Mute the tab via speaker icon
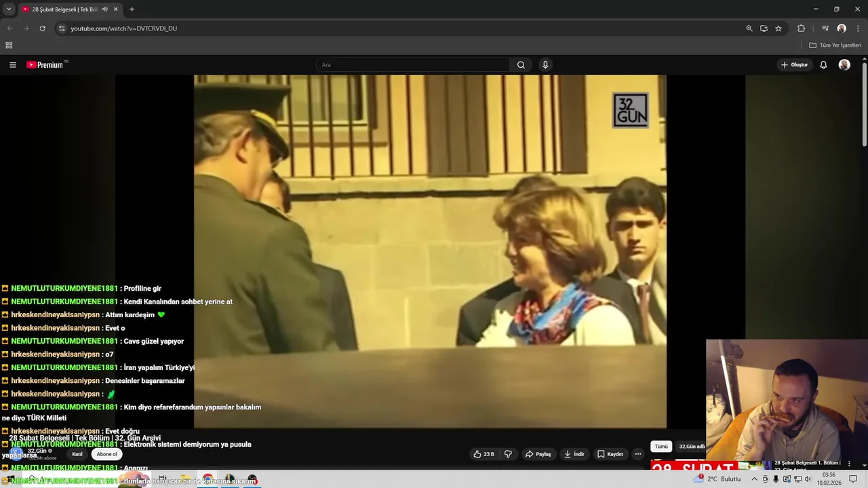The width and height of the screenshot is (868, 488). point(104,9)
